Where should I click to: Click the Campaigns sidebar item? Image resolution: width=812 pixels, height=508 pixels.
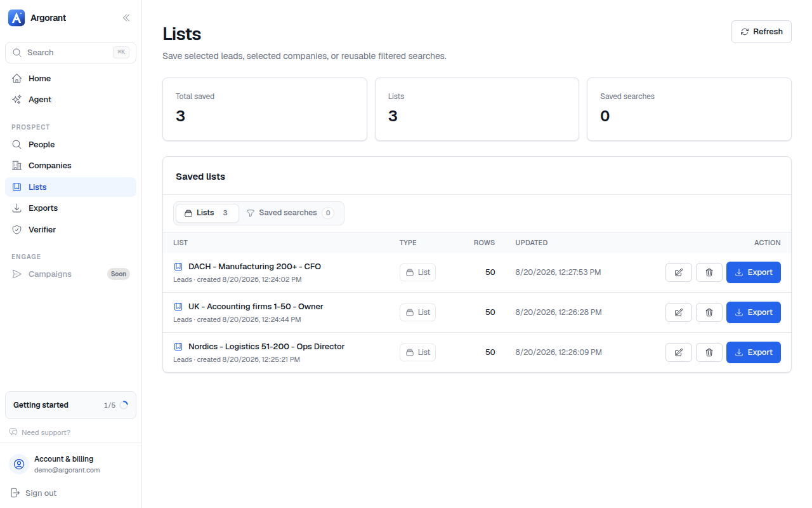click(x=70, y=274)
